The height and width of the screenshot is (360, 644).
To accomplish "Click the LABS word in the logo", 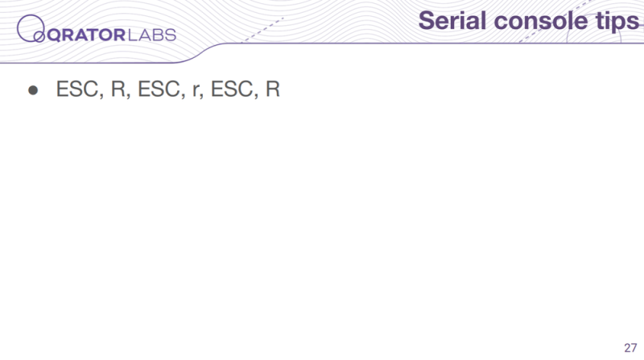I will pyautogui.click(x=152, y=35).
